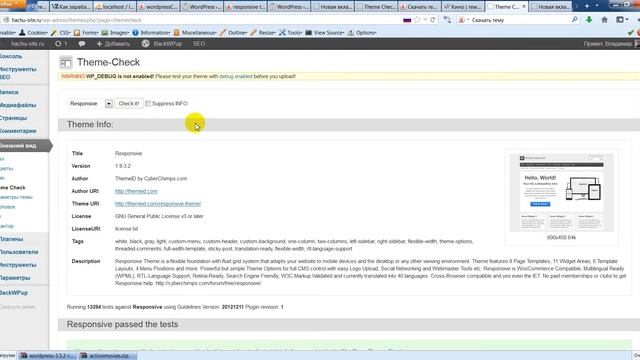Open Медиафайлы in the WordPress sidebar
Screen dimensions: 640x360
click(x=18, y=105)
